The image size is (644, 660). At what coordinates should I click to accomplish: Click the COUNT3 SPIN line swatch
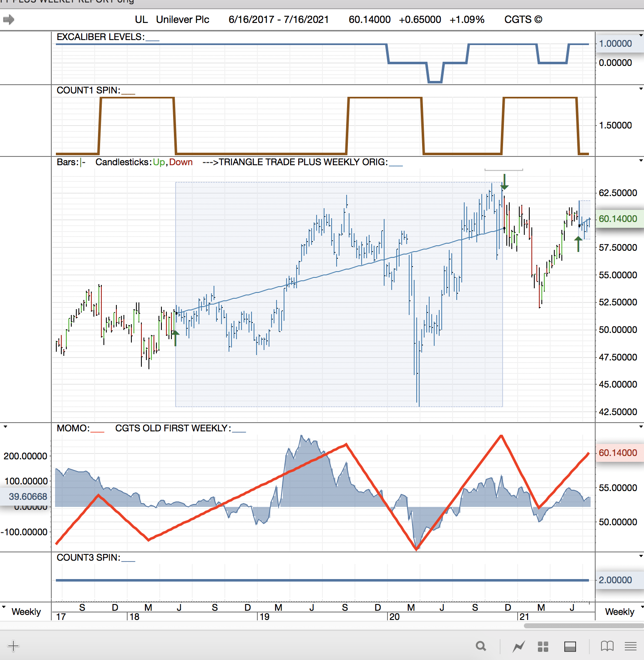128,561
